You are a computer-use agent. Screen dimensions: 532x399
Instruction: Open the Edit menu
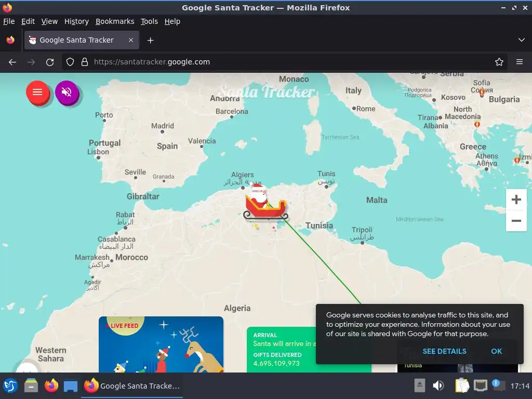tap(28, 21)
